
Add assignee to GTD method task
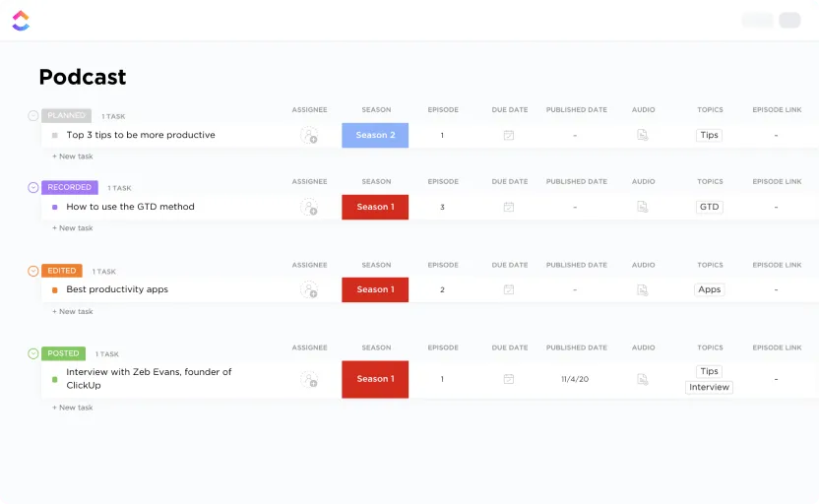click(x=309, y=207)
